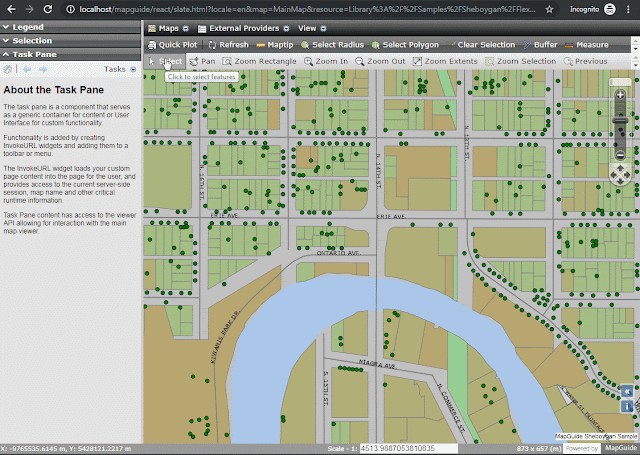Viewport: 640px width, 455px height.
Task: Click the coordinates readout in status bar
Action: tap(65, 449)
